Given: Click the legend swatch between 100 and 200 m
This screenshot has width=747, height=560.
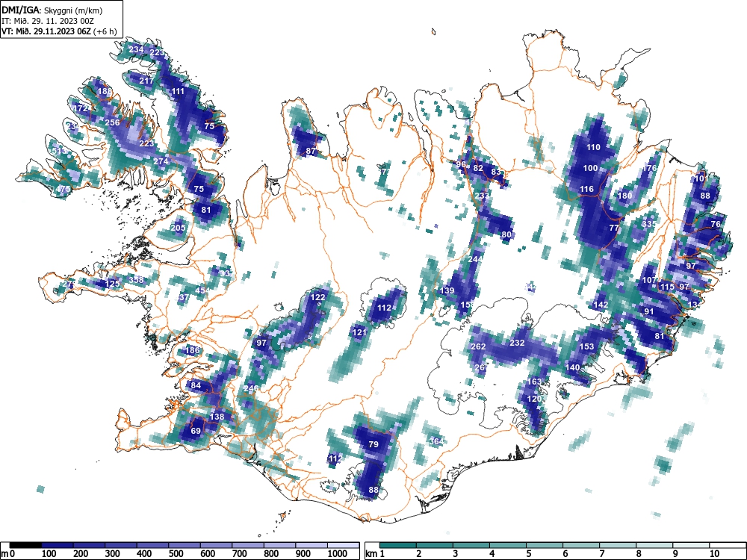Looking at the screenshot, I should coord(58,545).
